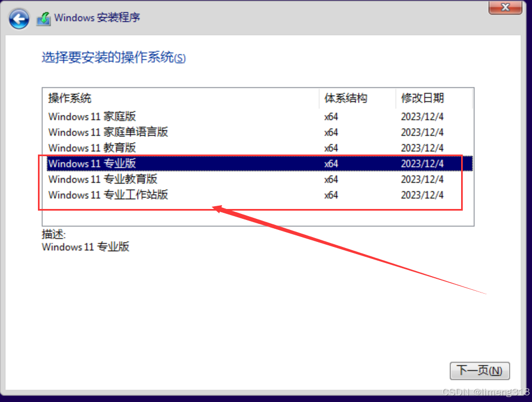532x402 pixels.
Task: Click x64 cell of 家庭版 row
Action: 331,117
